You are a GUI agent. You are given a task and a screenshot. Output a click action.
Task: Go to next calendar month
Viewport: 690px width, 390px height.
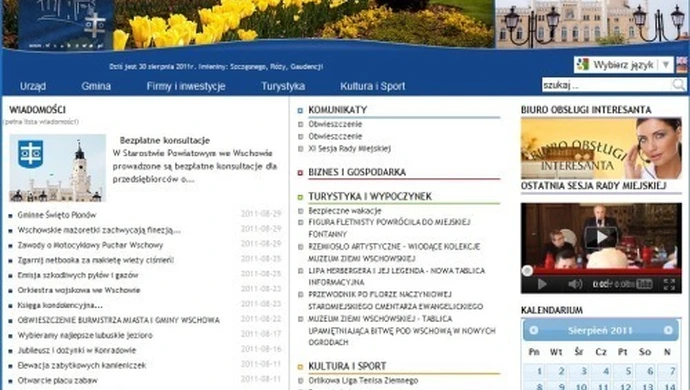tap(668, 330)
